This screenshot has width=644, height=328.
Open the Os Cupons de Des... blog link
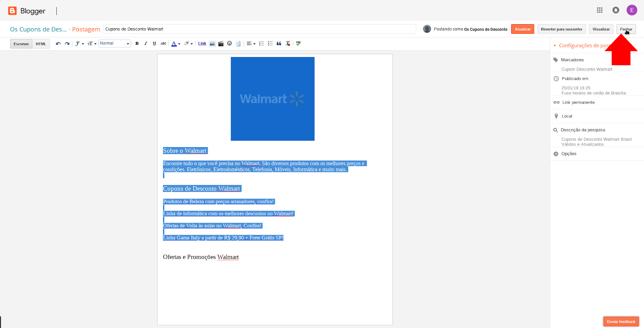click(38, 29)
